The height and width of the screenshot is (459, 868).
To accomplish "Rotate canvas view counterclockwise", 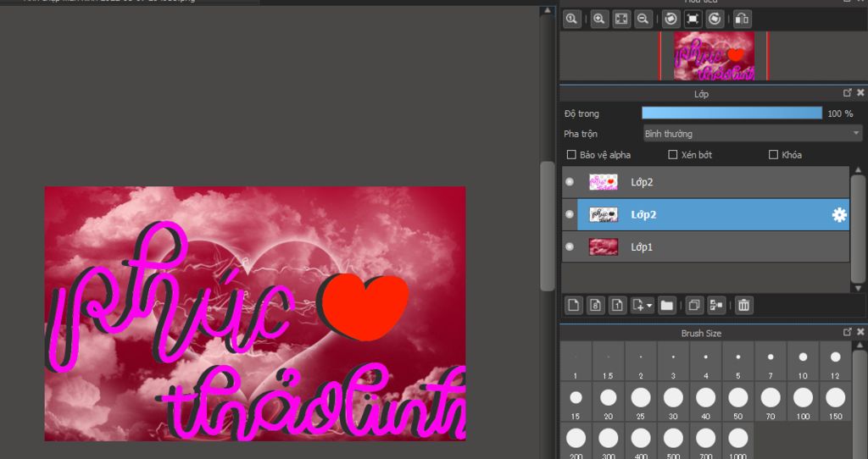I will point(671,19).
